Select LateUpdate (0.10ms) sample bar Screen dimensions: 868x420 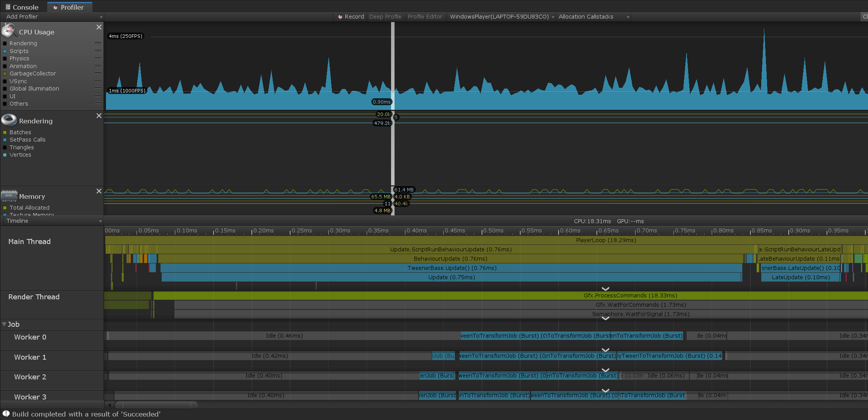coord(801,277)
